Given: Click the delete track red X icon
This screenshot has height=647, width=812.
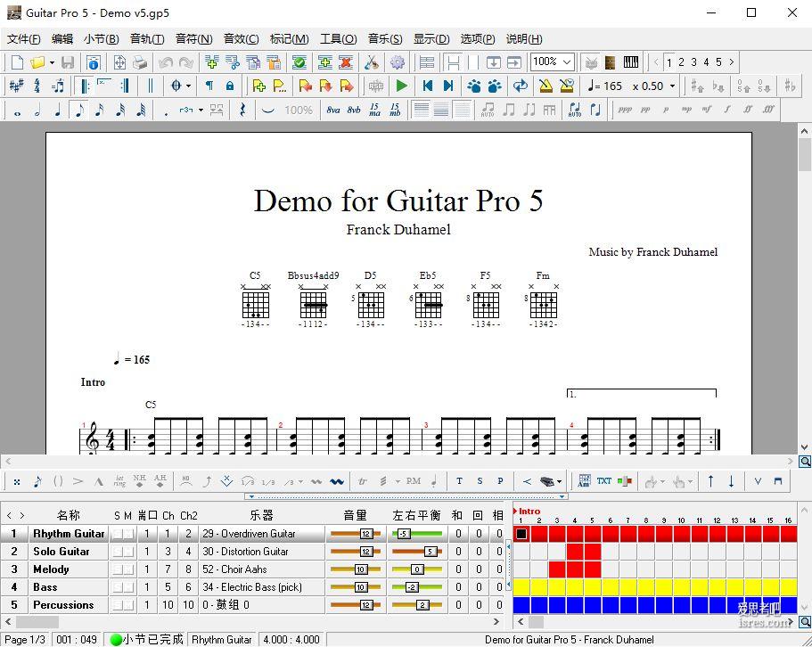Looking at the screenshot, I should point(346,62).
